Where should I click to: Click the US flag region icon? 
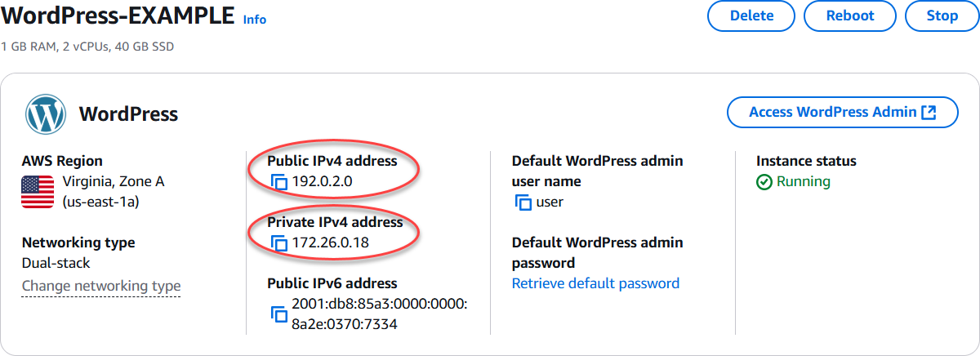point(38,192)
